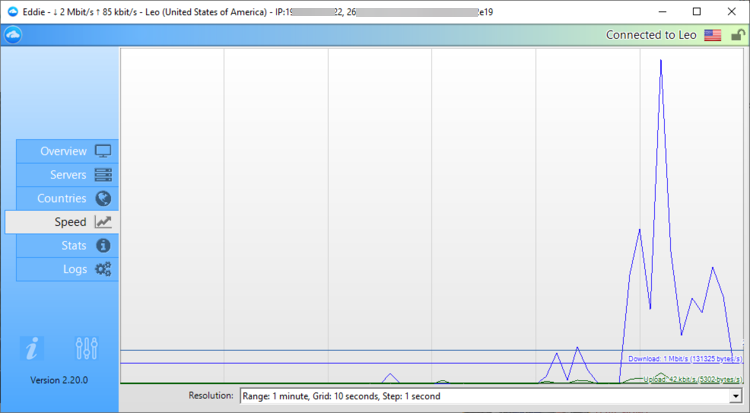Toggle the Network Lock padlock icon
This screenshot has height=413, width=750.
[737, 35]
